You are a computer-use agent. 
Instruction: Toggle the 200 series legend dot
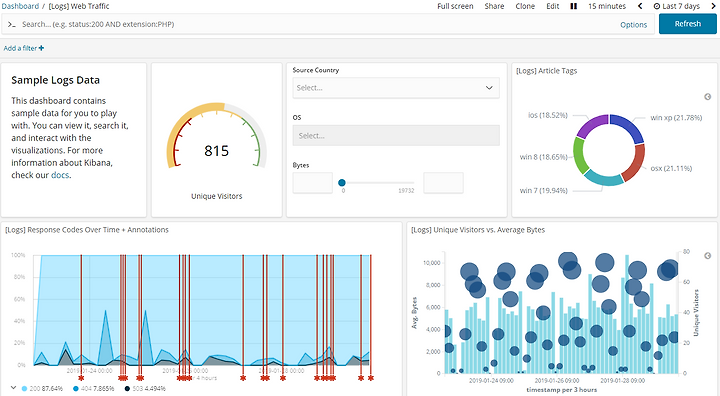pyautogui.click(x=24, y=389)
